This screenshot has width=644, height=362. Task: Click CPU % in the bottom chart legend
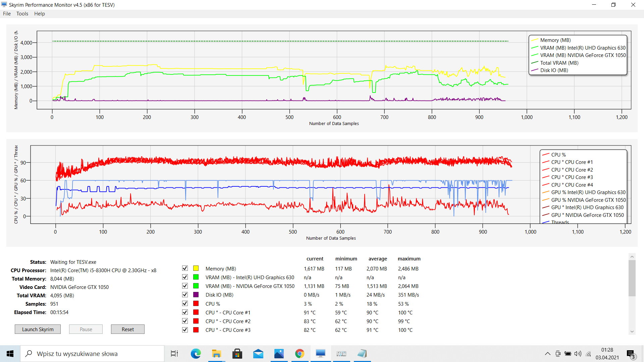click(558, 155)
